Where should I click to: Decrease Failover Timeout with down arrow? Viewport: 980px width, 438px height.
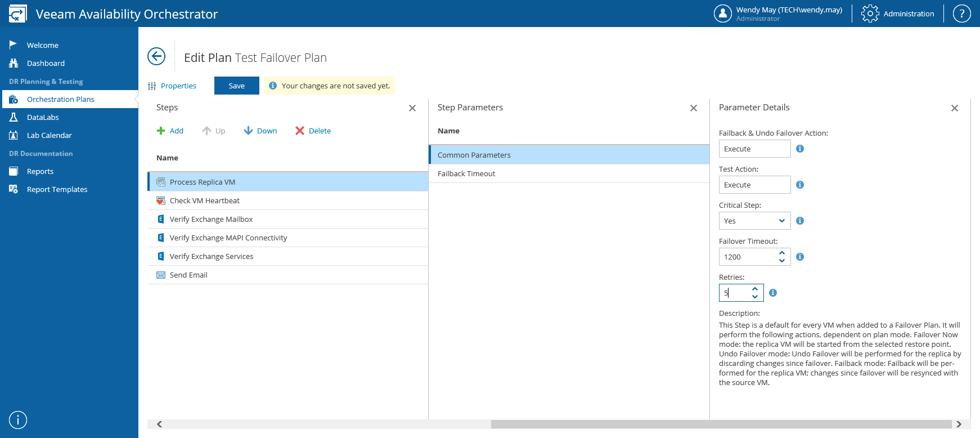coord(782,261)
